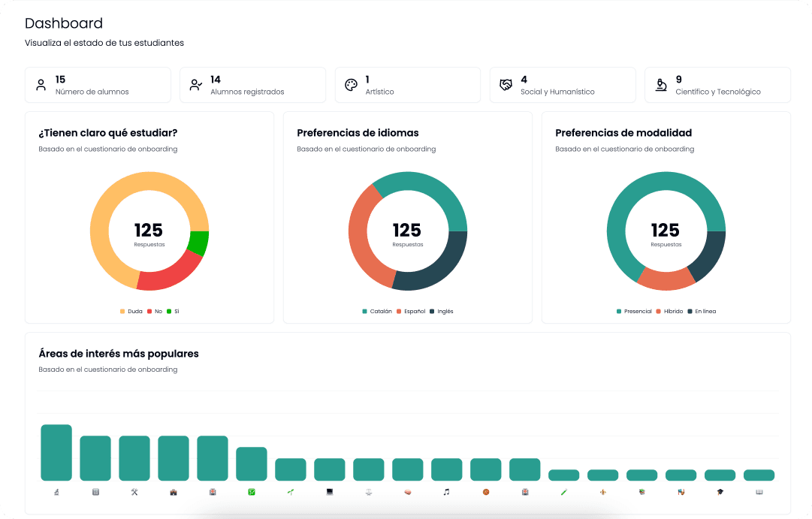
Task: Select the microscope emoji under the tallest bar
Action: [56, 492]
